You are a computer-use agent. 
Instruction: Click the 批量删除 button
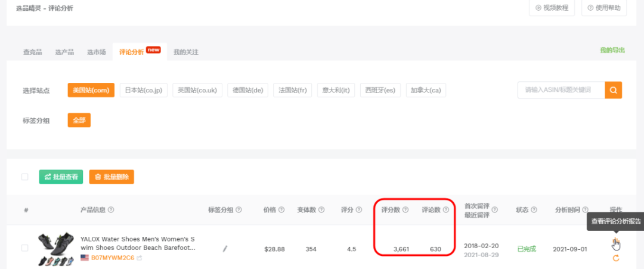[x=112, y=177]
